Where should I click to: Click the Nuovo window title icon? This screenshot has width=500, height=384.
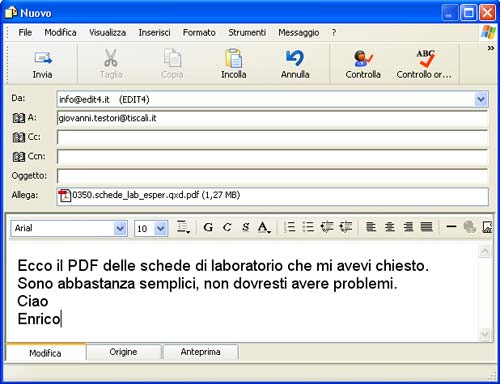11,13
